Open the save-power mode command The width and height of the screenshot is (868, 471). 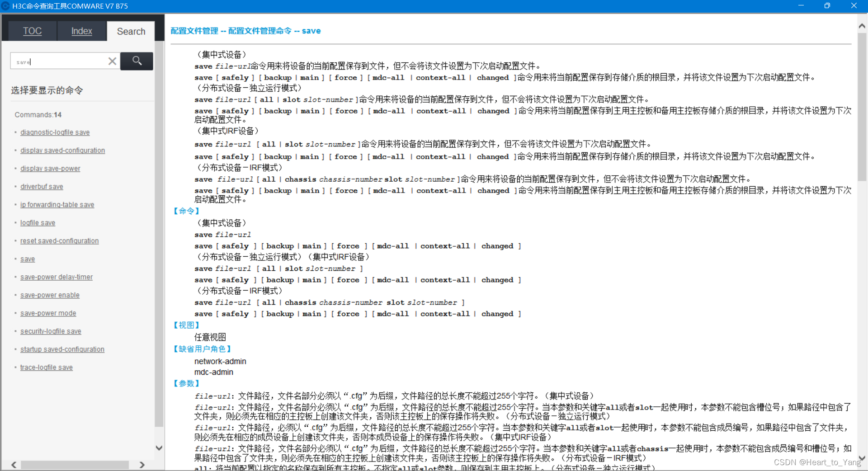click(48, 313)
